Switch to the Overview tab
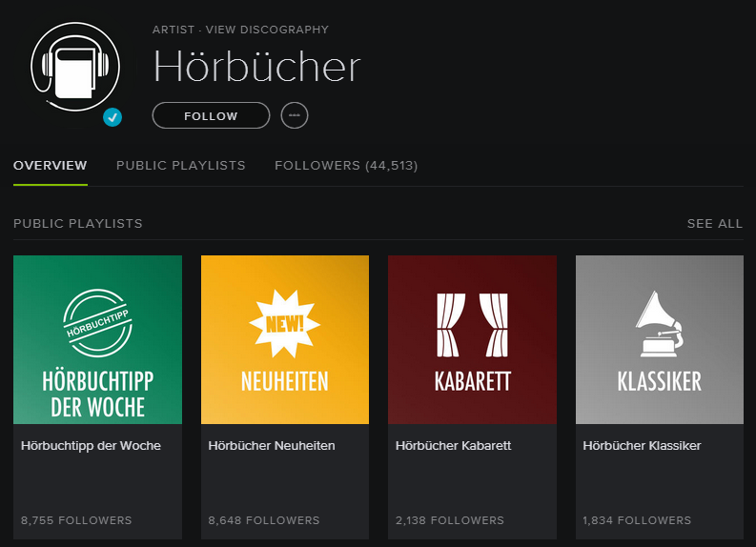Screen dimensions: 756x547 click(x=51, y=165)
